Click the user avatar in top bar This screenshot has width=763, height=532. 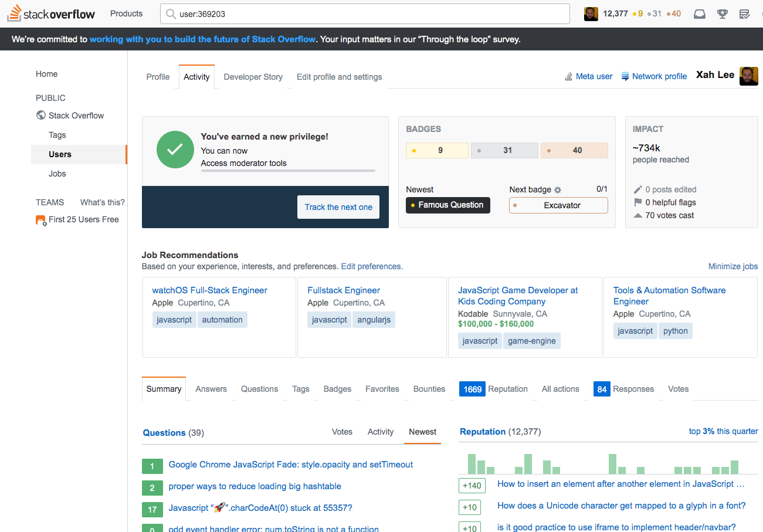point(591,14)
